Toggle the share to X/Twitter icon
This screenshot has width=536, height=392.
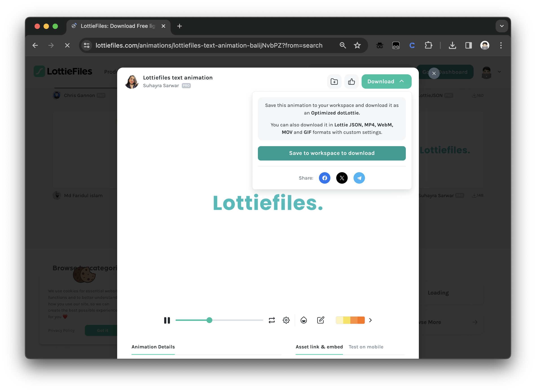342,178
